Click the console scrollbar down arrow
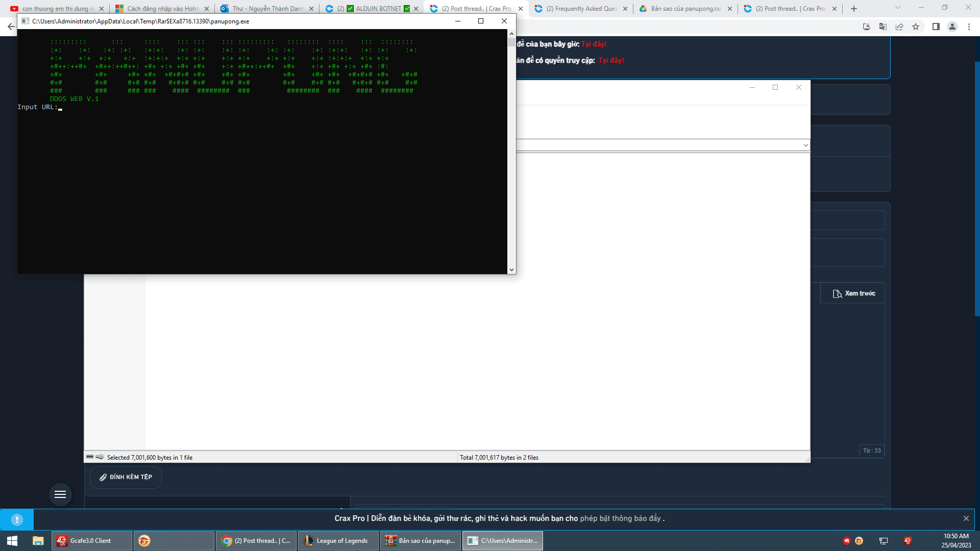The height and width of the screenshot is (551, 980). [511, 269]
